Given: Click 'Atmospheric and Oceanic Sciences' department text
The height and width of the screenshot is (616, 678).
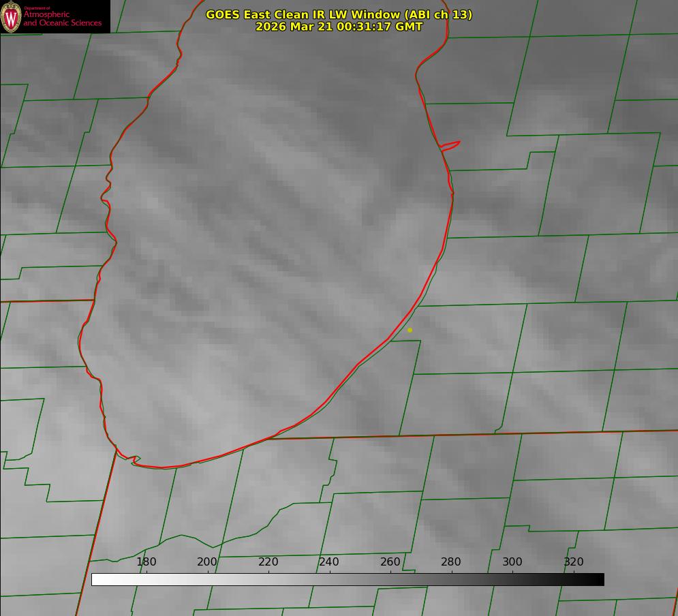Looking at the screenshot, I should [x=63, y=18].
